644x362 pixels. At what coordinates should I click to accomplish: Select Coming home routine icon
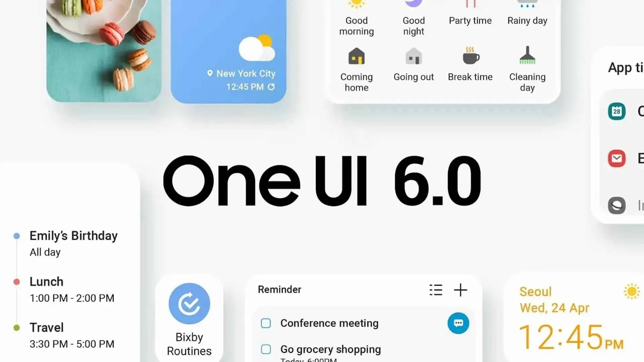356,57
